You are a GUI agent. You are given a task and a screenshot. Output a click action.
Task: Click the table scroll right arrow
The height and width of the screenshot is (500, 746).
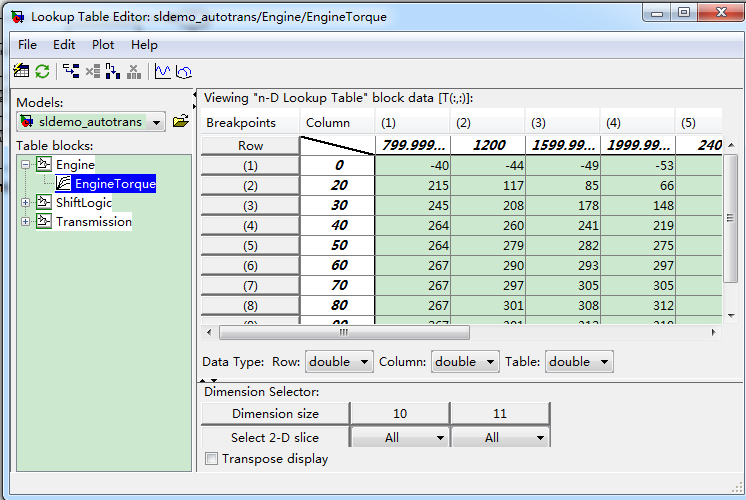(x=714, y=332)
